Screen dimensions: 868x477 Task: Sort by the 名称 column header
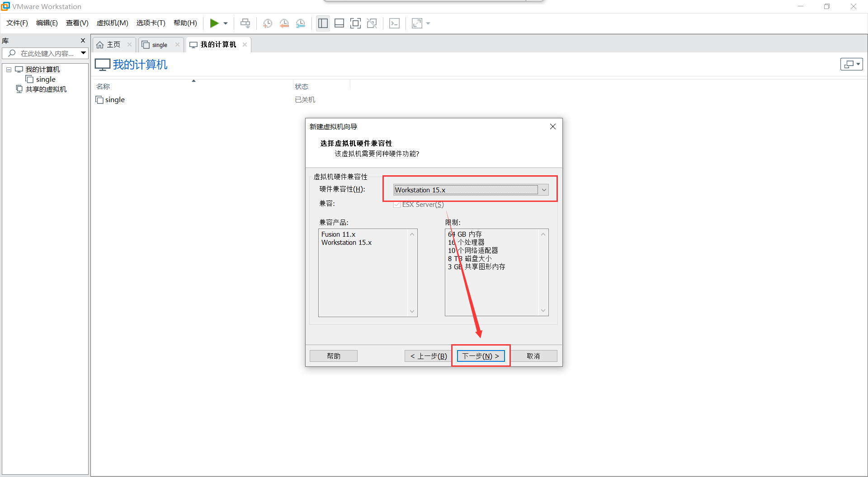pyautogui.click(x=103, y=86)
